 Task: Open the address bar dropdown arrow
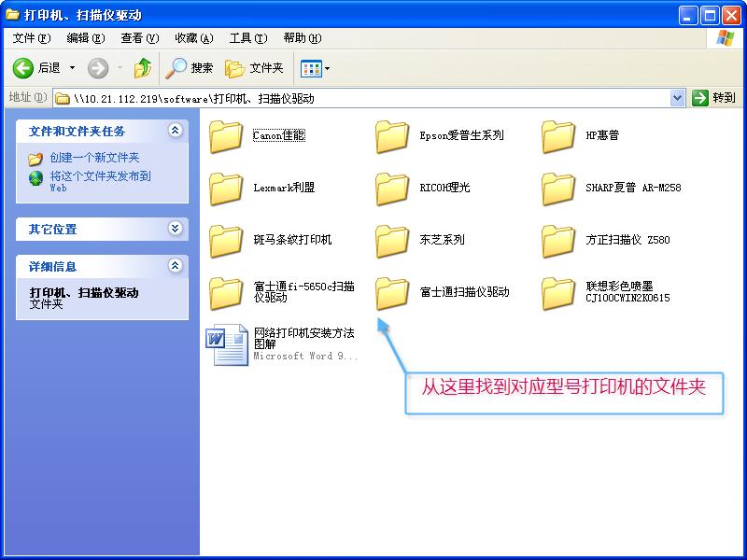tap(678, 97)
